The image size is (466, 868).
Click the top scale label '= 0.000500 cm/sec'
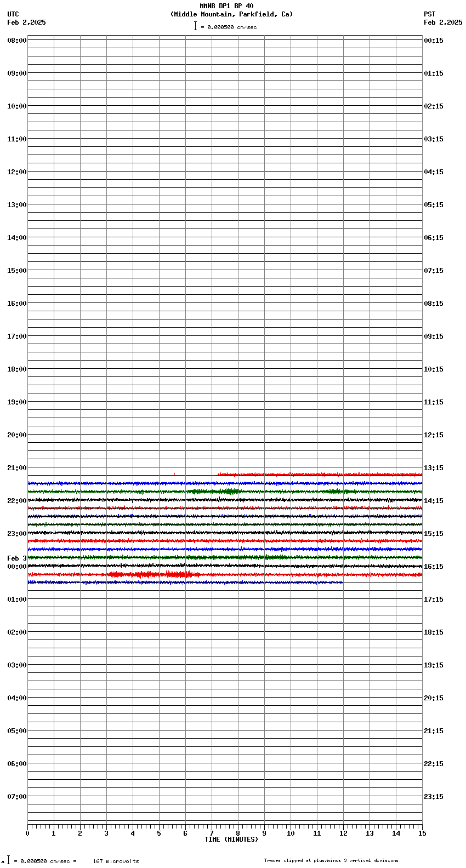coord(229,27)
